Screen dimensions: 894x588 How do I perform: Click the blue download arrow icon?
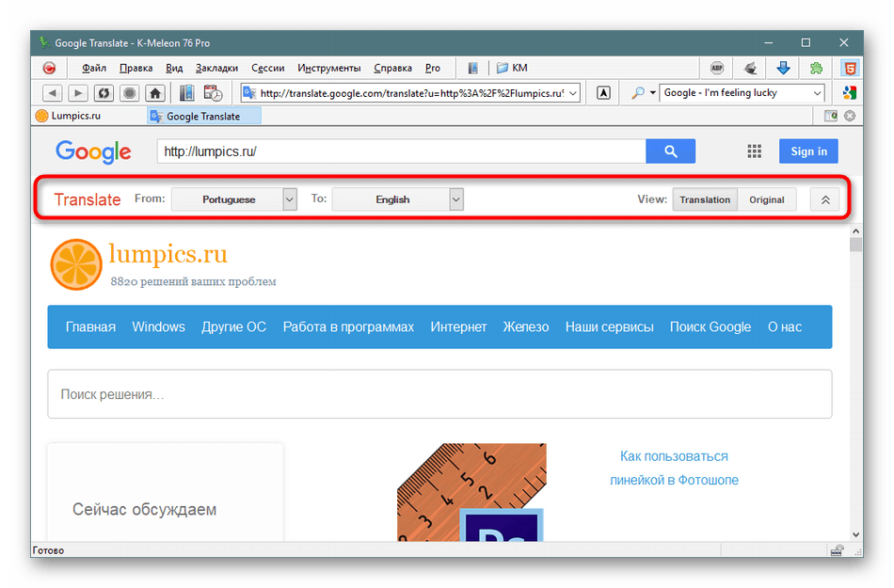pyautogui.click(x=783, y=69)
